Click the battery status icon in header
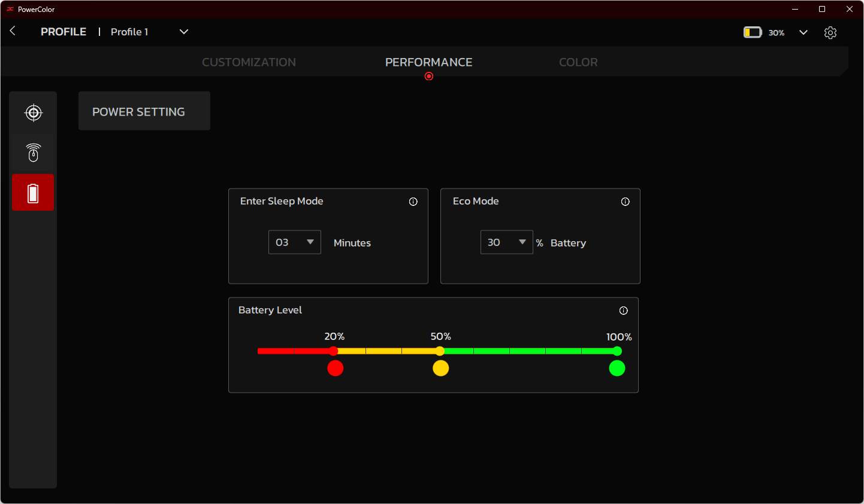 pos(752,32)
